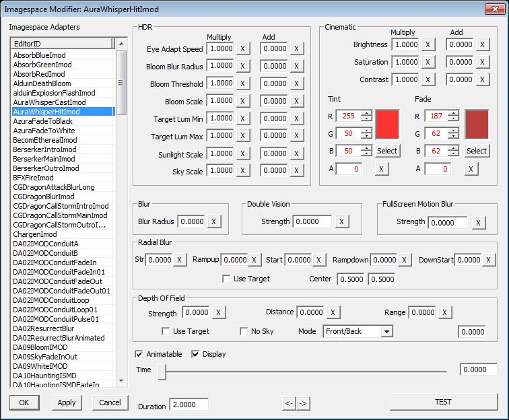Viewport: 509px width, 420px height.
Task: Click Fade B value spinner arrows
Action: click(454, 151)
